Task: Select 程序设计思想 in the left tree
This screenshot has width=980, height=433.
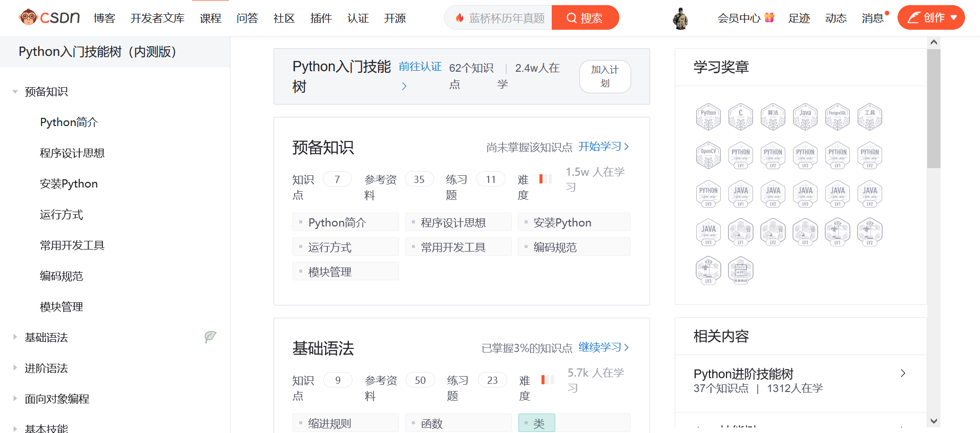Action: 72,153
